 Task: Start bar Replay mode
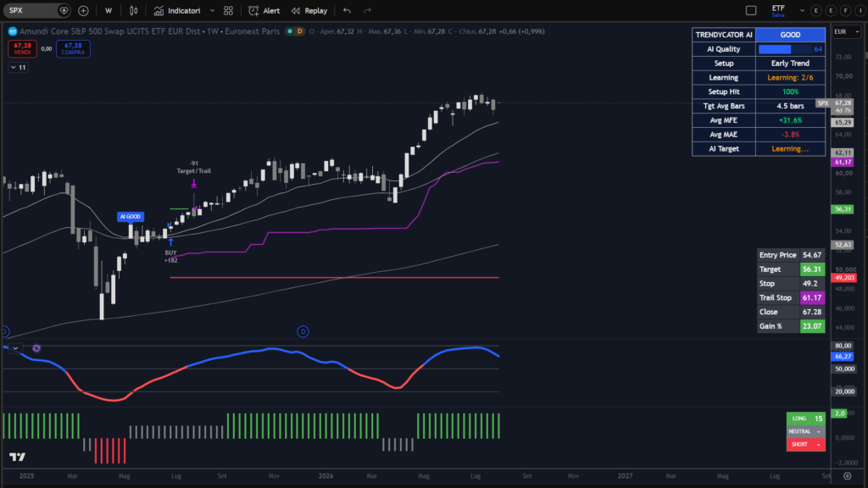(x=309, y=10)
